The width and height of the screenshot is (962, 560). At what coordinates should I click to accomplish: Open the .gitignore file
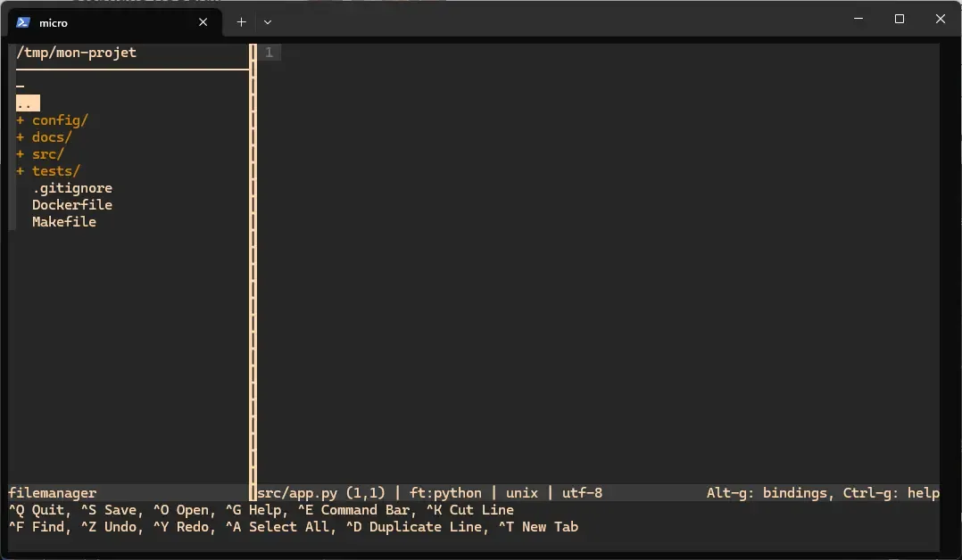point(72,187)
